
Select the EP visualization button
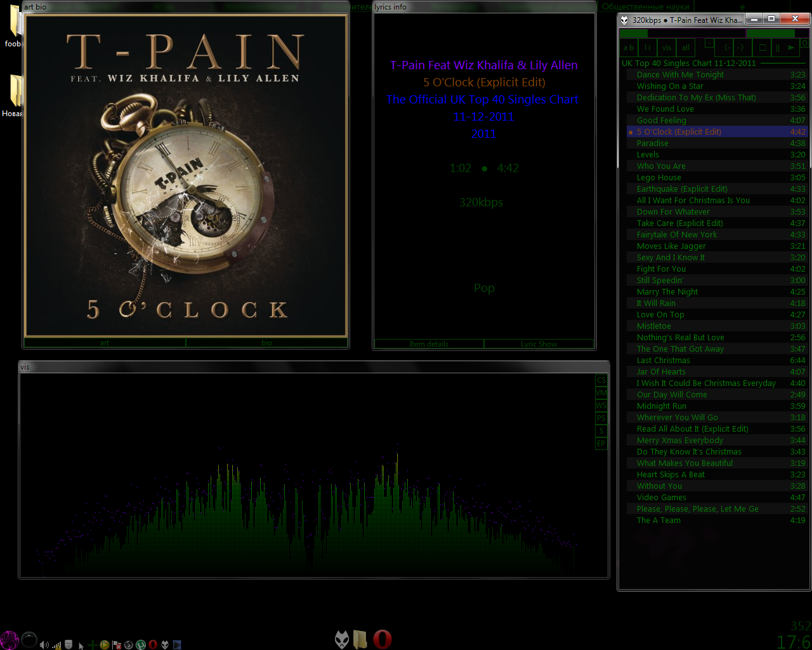pos(601,444)
